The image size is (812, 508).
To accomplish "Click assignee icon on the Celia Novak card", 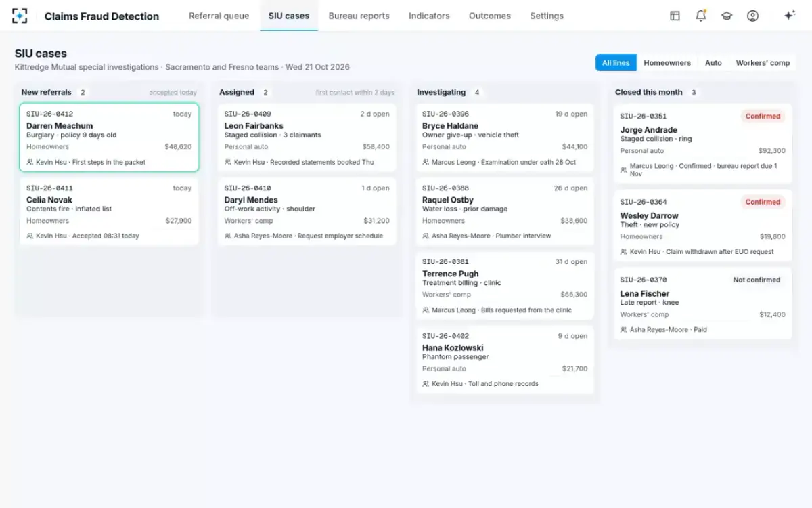I will 30,236.
